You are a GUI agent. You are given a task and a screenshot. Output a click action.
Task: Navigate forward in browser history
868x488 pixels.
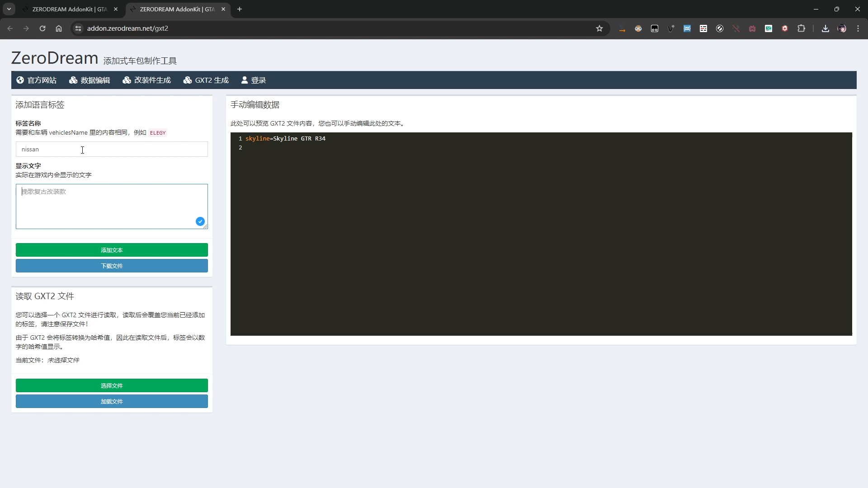[x=26, y=28]
